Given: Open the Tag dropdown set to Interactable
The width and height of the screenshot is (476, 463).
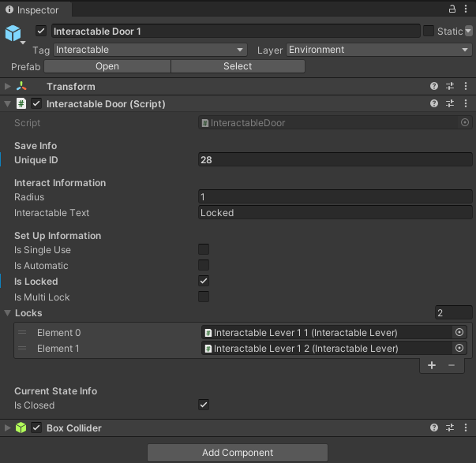Looking at the screenshot, I should tap(150, 50).
